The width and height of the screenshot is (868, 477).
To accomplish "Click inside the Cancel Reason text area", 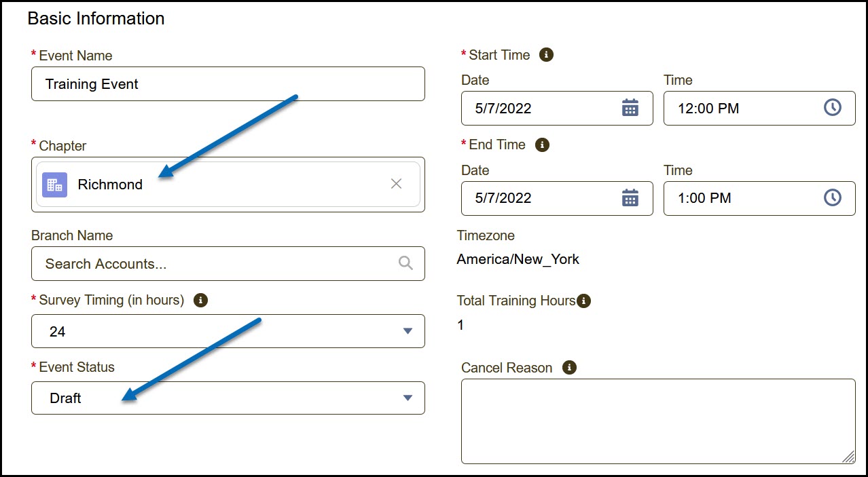I will (x=658, y=421).
